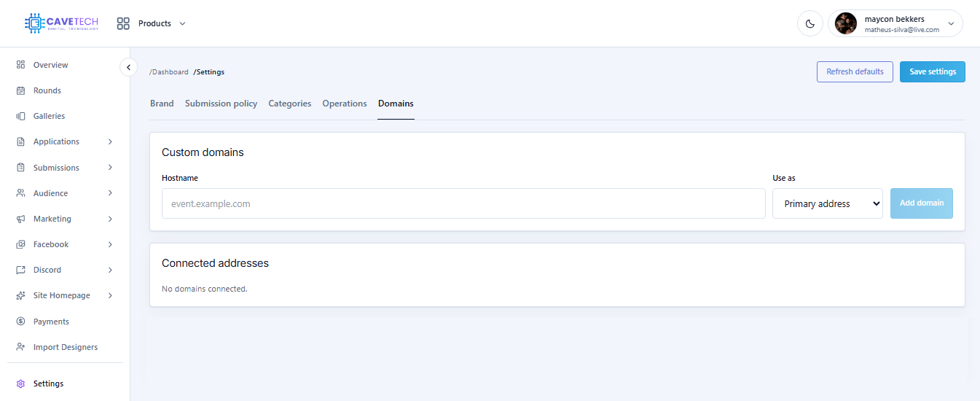The height and width of the screenshot is (401, 980).
Task: Focus the Hostname input field
Action: (x=463, y=203)
